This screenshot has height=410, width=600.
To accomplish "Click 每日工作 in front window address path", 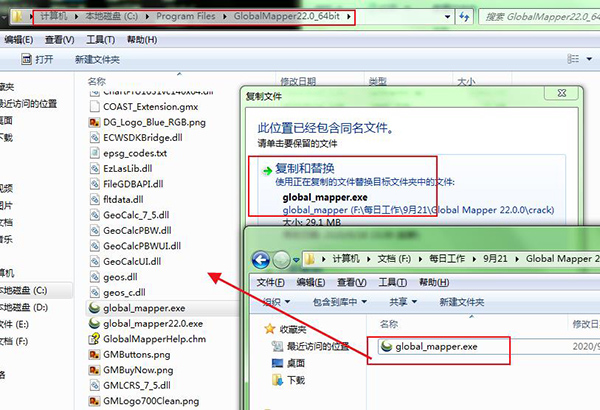I will 447,259.
